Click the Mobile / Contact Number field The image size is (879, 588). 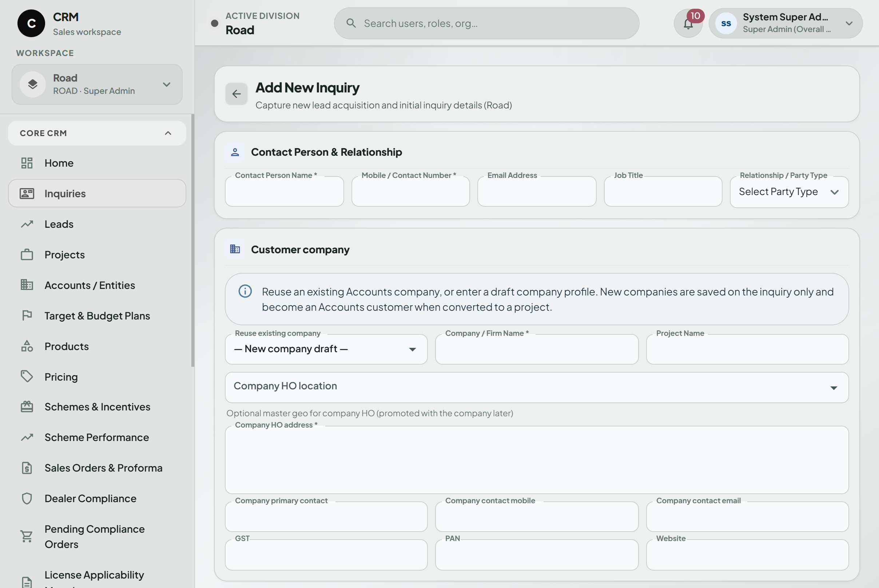tap(411, 192)
